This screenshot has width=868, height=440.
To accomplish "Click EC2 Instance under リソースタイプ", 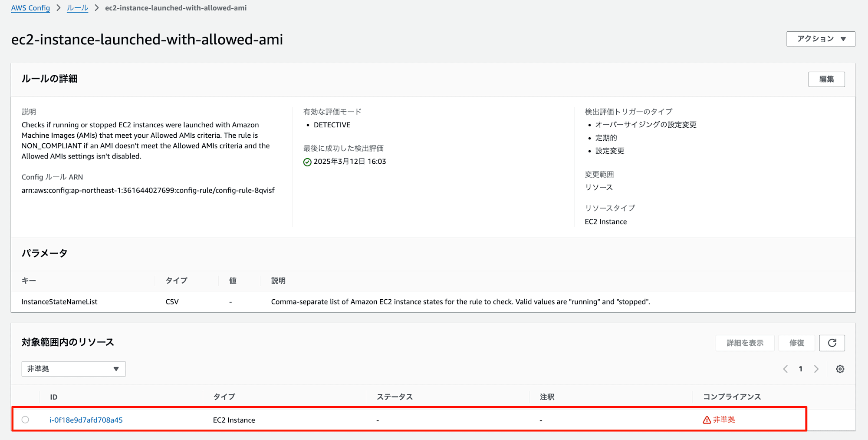I will click(606, 222).
